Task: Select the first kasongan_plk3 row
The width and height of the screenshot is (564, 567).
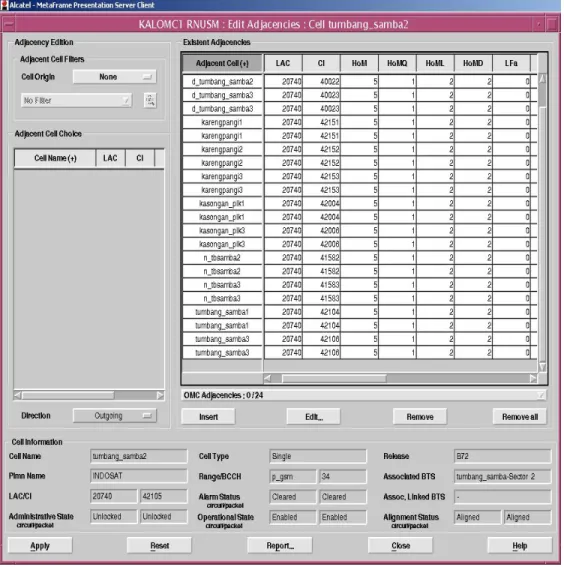Action: pos(359,231)
